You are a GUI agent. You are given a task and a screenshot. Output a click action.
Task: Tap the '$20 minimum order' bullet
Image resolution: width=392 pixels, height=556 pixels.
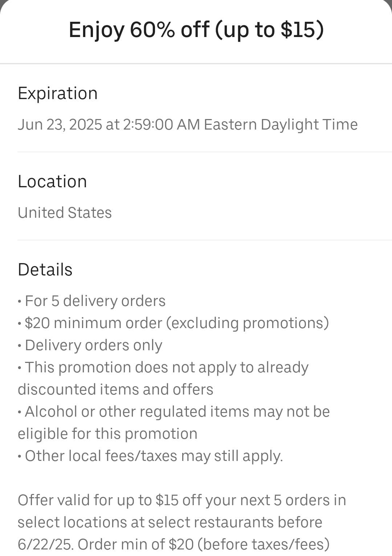[x=173, y=323]
